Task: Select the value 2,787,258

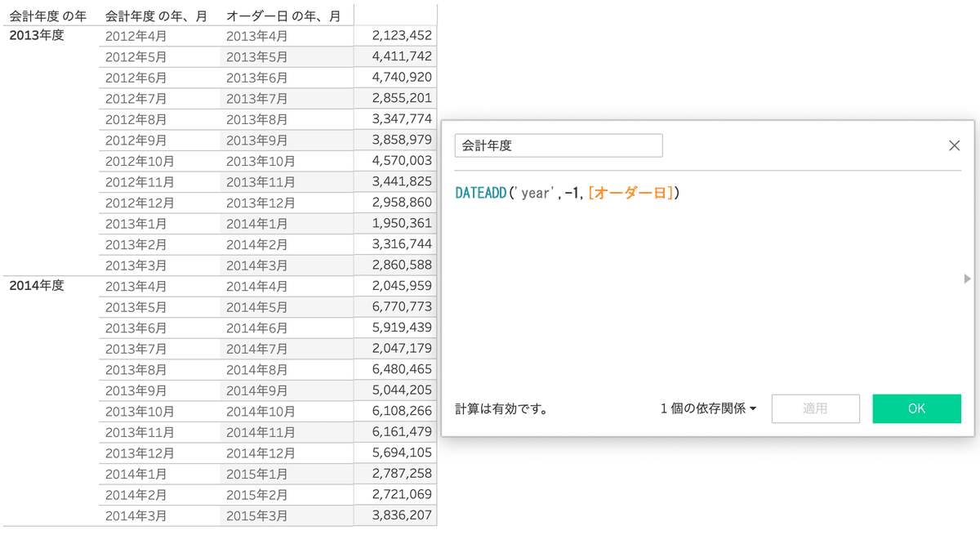Action: coord(402,473)
